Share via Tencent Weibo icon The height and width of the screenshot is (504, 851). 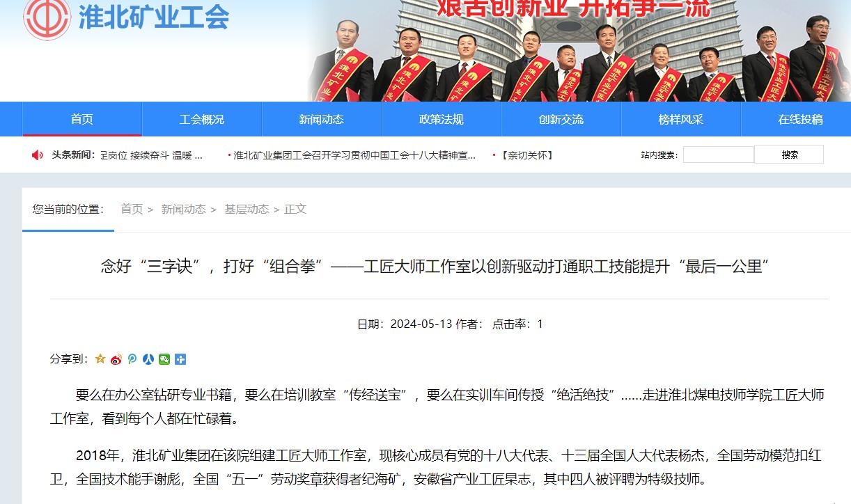click(x=132, y=359)
